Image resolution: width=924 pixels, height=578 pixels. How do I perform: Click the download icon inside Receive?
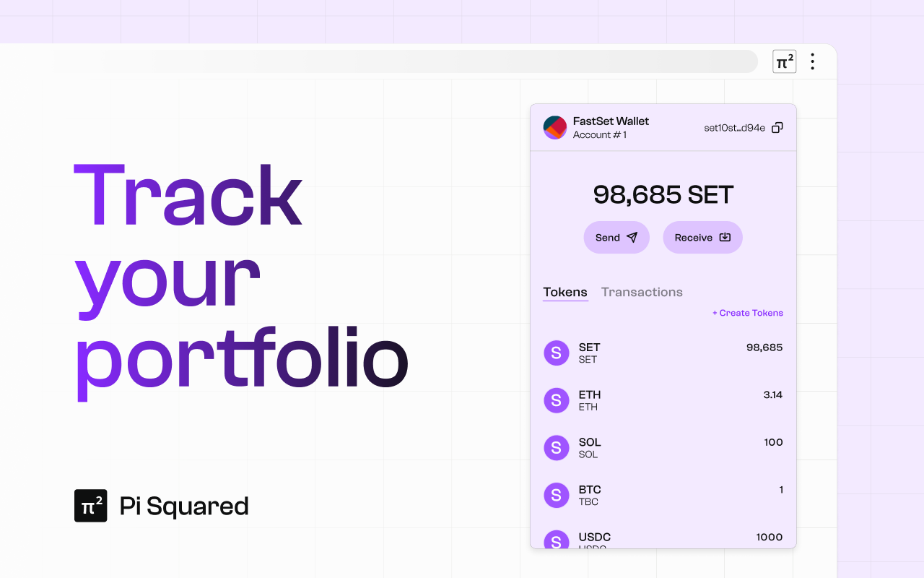coord(723,237)
